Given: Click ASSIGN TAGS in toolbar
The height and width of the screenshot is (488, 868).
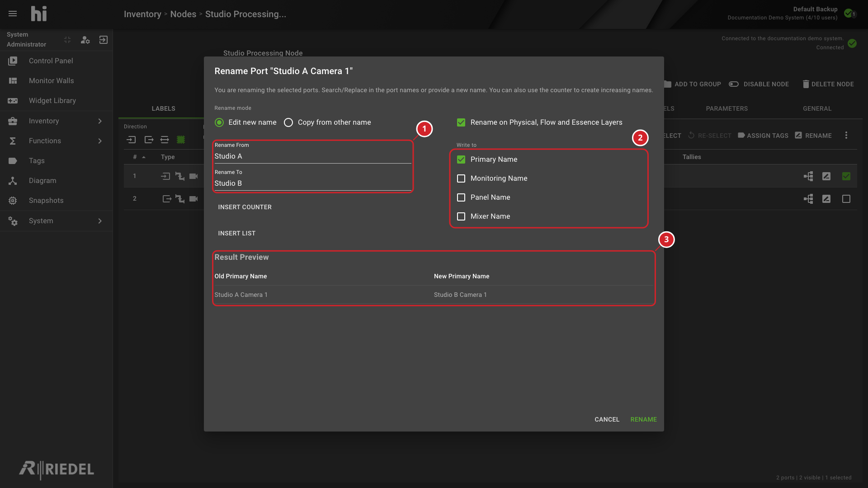Looking at the screenshot, I should tap(763, 136).
